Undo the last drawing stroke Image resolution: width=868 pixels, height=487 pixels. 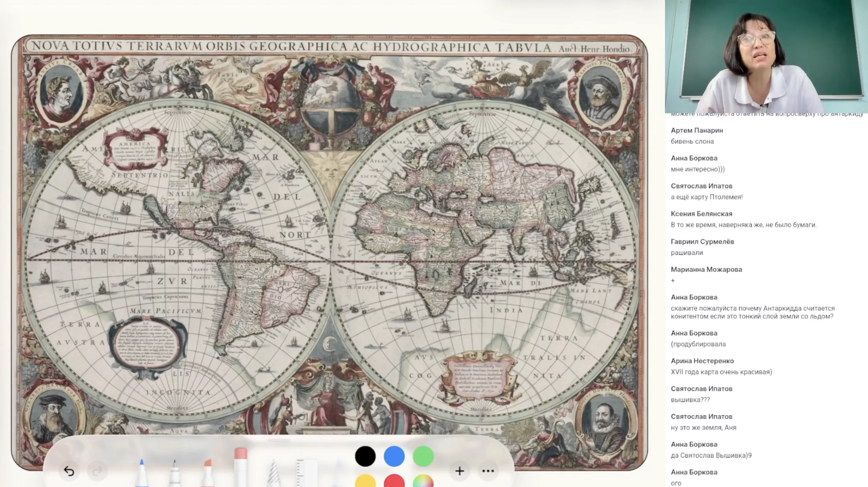click(x=69, y=471)
